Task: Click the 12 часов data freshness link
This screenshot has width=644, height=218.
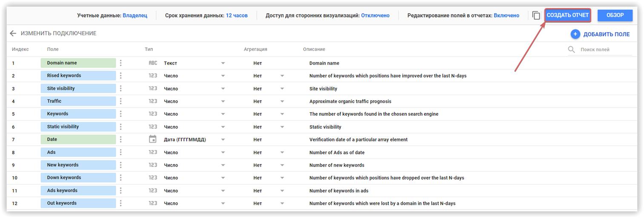Action: [x=237, y=15]
